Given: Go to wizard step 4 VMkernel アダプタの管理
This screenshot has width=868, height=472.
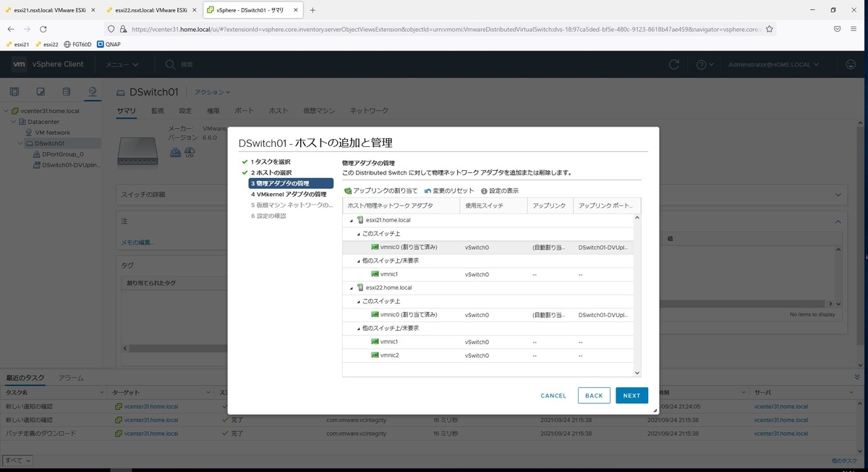Looking at the screenshot, I should [289, 194].
